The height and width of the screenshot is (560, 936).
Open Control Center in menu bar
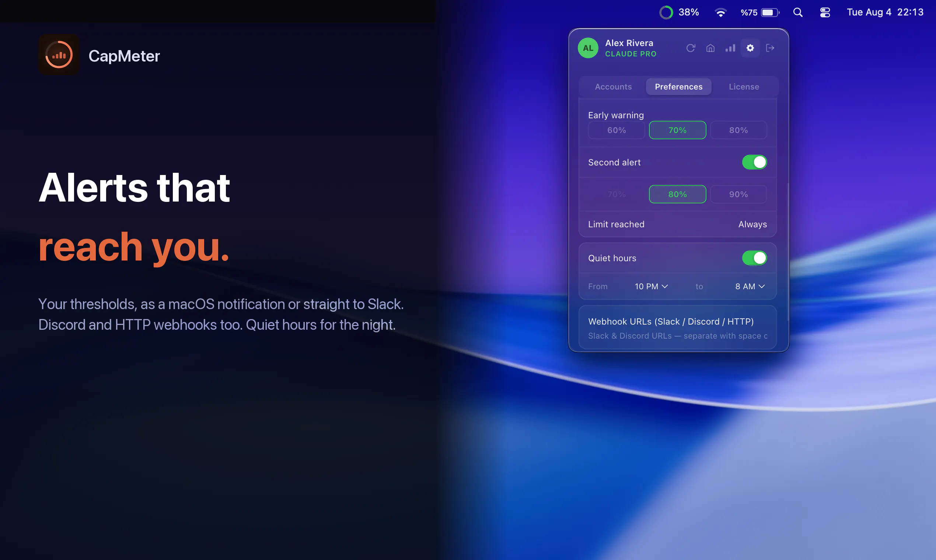coord(825,13)
